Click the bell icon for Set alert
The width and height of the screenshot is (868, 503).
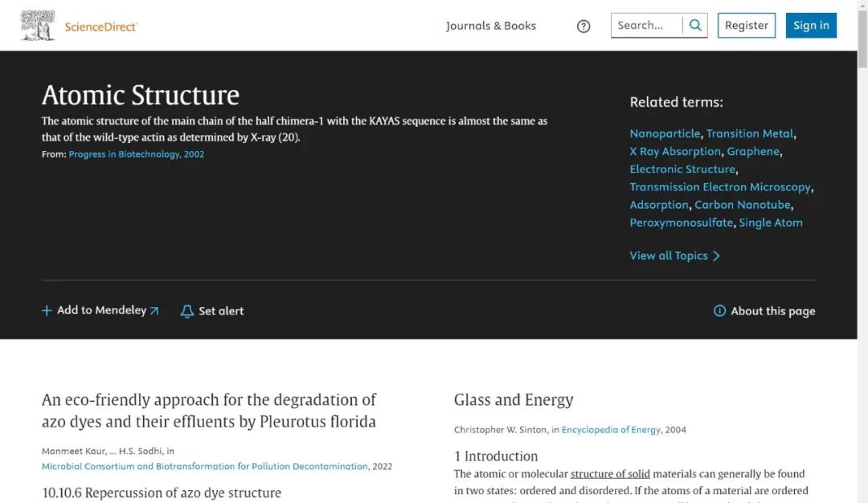pyautogui.click(x=187, y=311)
